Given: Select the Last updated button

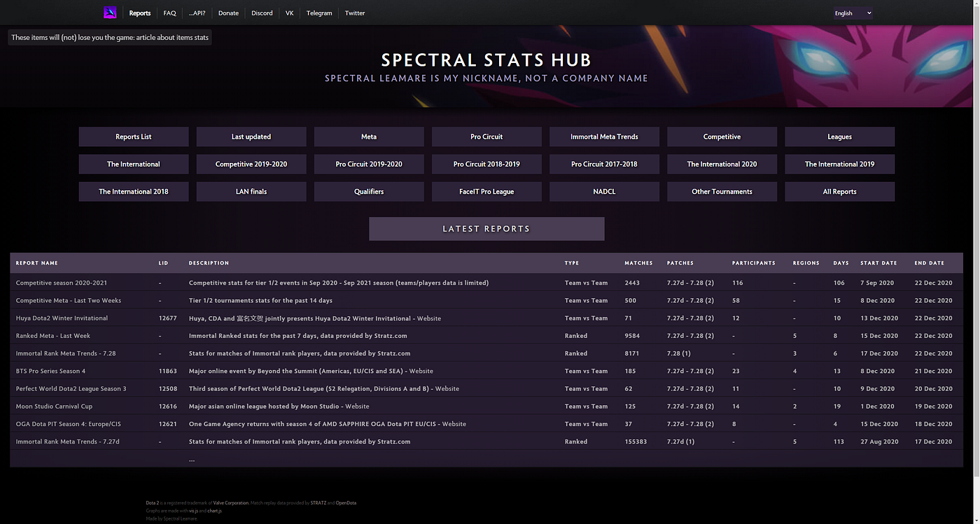Looking at the screenshot, I should point(251,136).
